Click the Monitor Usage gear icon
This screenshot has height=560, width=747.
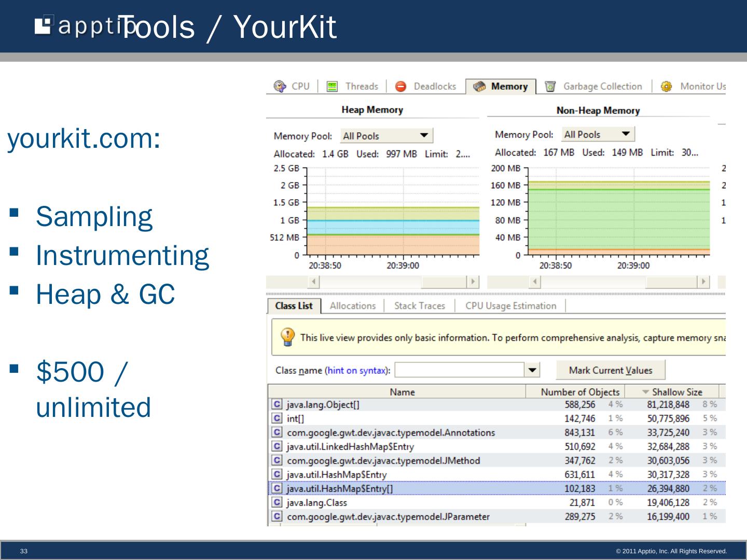coord(667,87)
